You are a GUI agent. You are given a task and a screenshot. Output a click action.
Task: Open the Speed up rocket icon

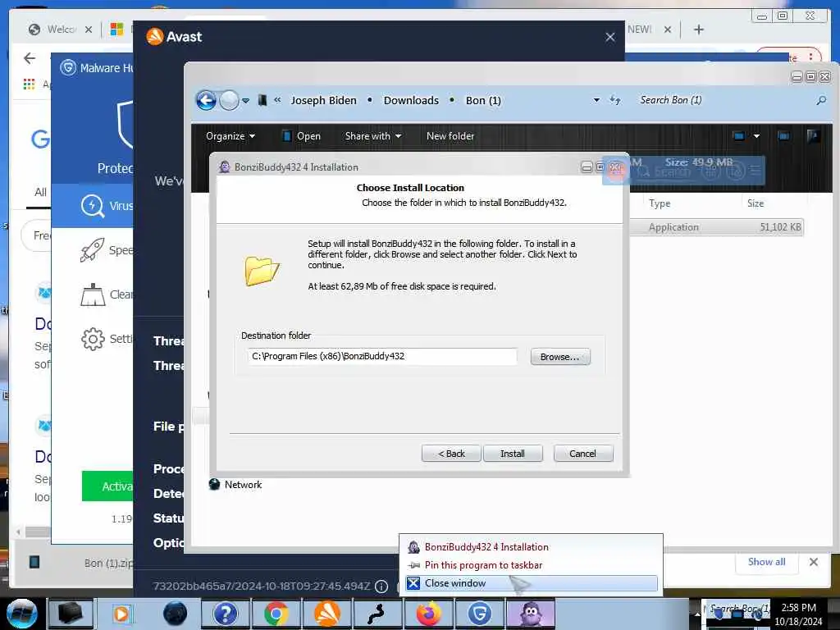pos(92,250)
